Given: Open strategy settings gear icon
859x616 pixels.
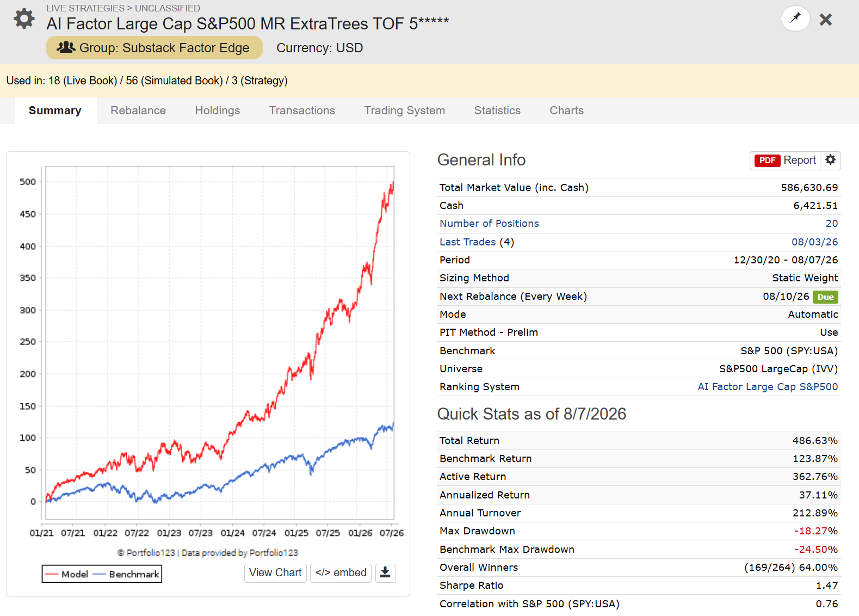Looking at the screenshot, I should click(24, 19).
